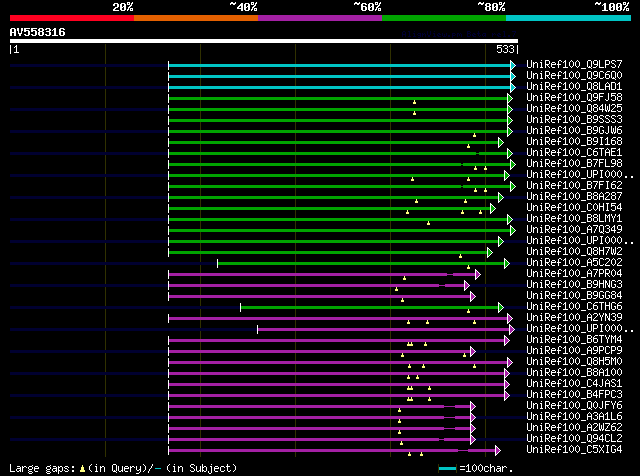Click the orange ~40% identity legend segment
640x476 pixels.
click(196, 18)
